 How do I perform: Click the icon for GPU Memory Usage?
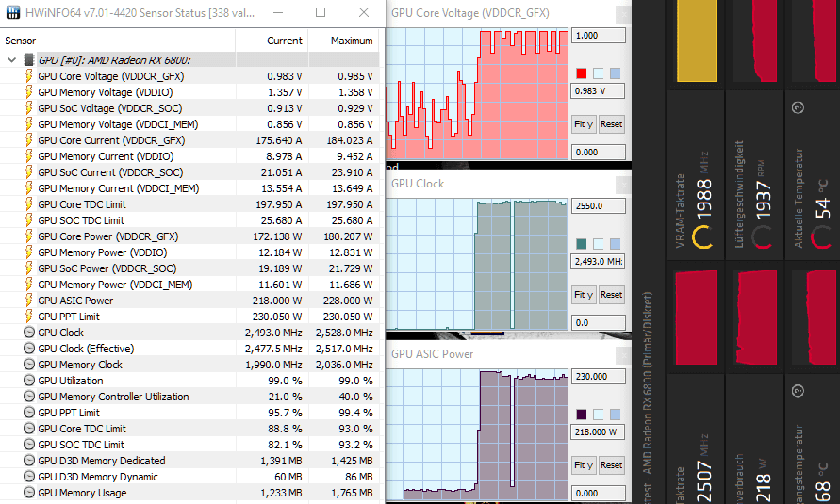(x=29, y=493)
